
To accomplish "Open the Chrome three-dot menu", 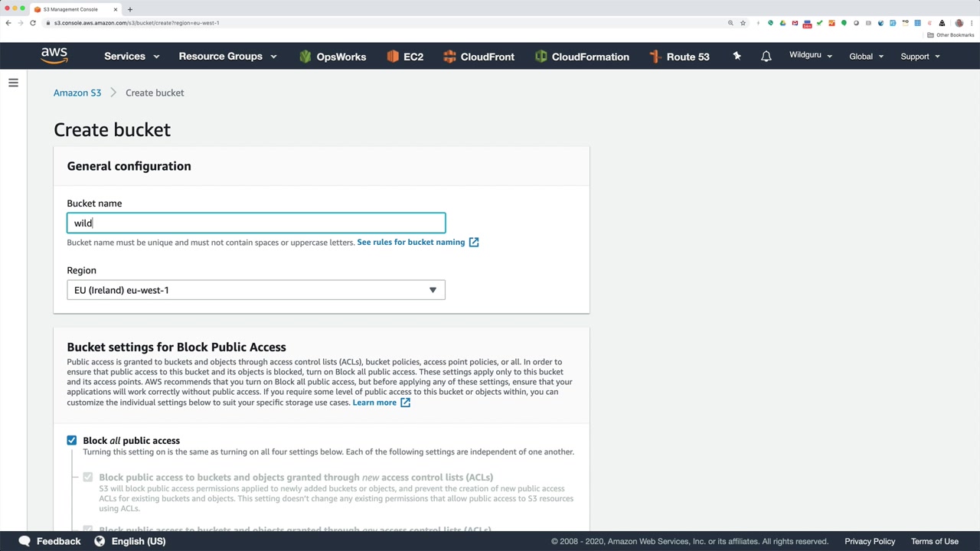I will tap(971, 23).
